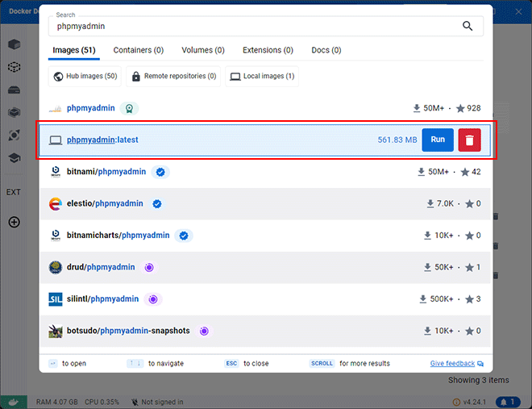Click the botsudo avatar thumbnail

[x=56, y=332]
